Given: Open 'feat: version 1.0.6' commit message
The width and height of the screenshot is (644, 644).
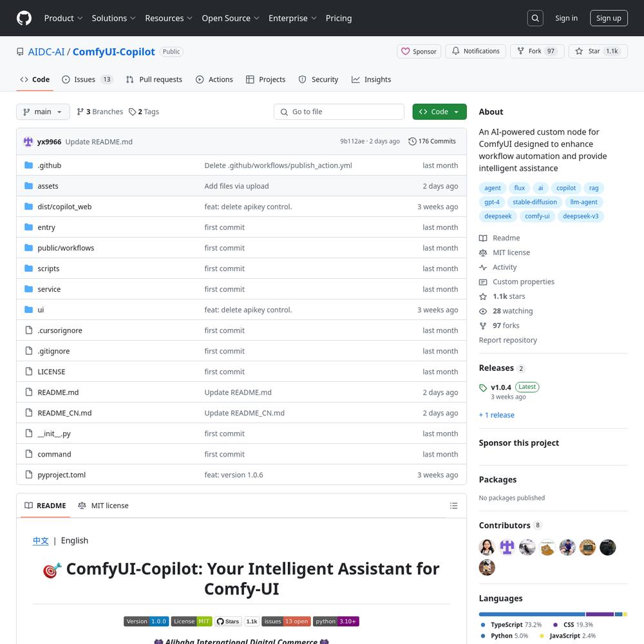Looking at the screenshot, I should [234, 475].
